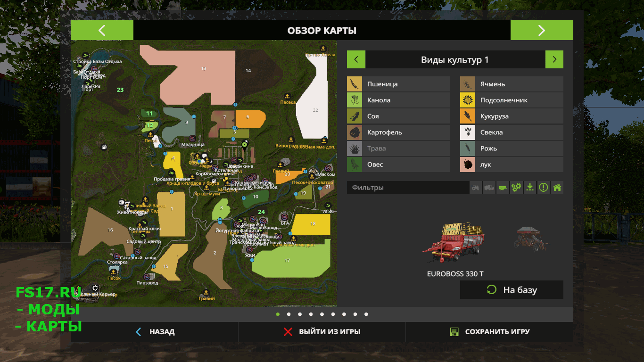Toggle Соя crop display
This screenshot has width=644, height=362.
click(399, 116)
